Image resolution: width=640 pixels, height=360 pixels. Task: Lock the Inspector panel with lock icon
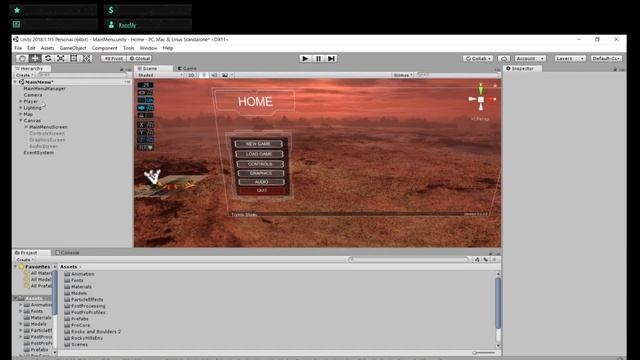[615, 69]
